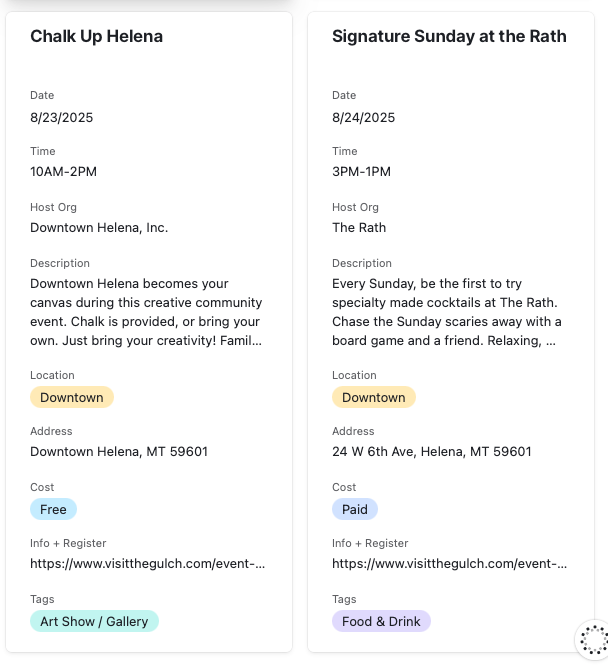Open the Signature Sunday at the Rath title
Viewport: 608px width, 666px height.
pyautogui.click(x=449, y=37)
